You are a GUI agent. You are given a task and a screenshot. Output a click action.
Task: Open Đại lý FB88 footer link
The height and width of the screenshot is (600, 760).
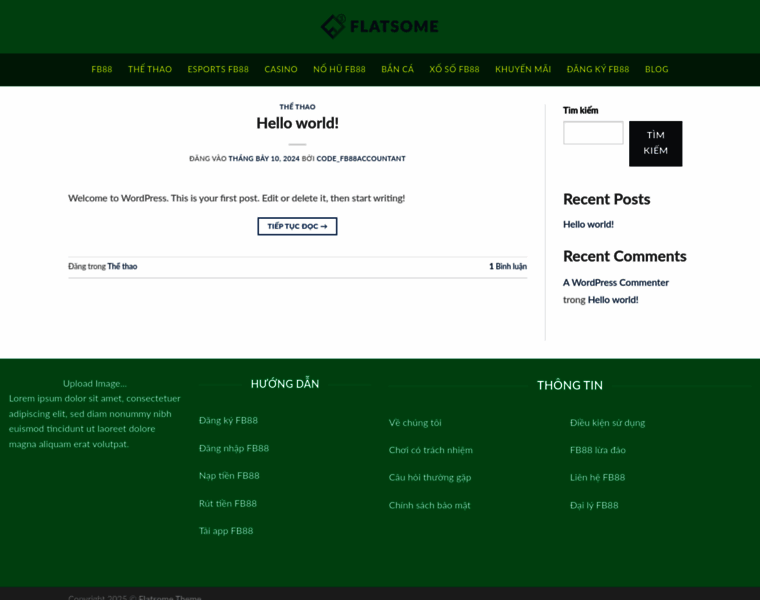point(594,505)
